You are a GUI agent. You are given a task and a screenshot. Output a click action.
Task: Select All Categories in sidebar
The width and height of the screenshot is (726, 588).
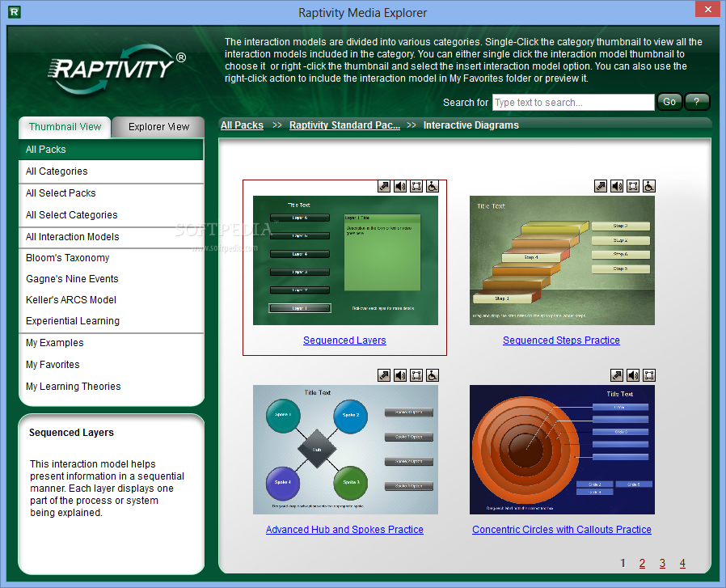(x=111, y=171)
